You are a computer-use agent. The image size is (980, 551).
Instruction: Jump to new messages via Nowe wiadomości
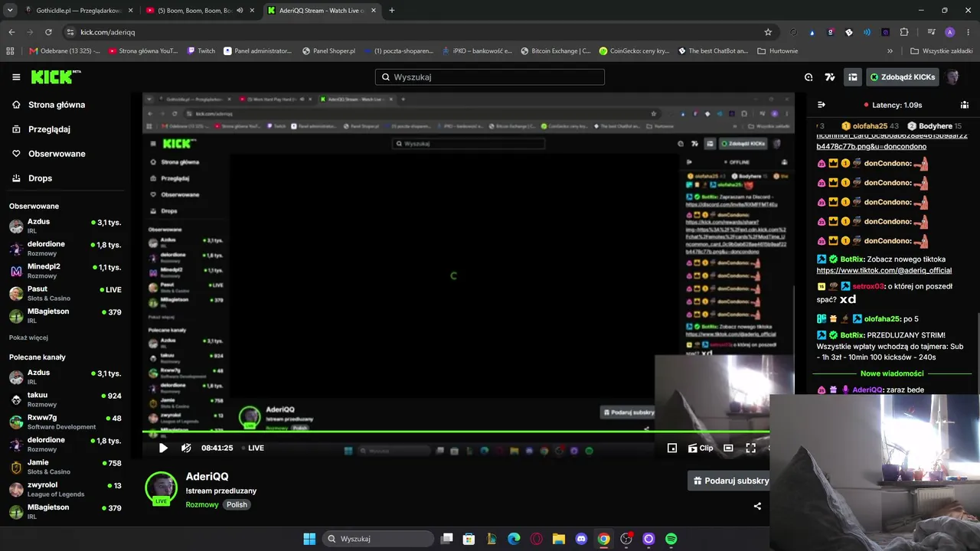(x=892, y=373)
